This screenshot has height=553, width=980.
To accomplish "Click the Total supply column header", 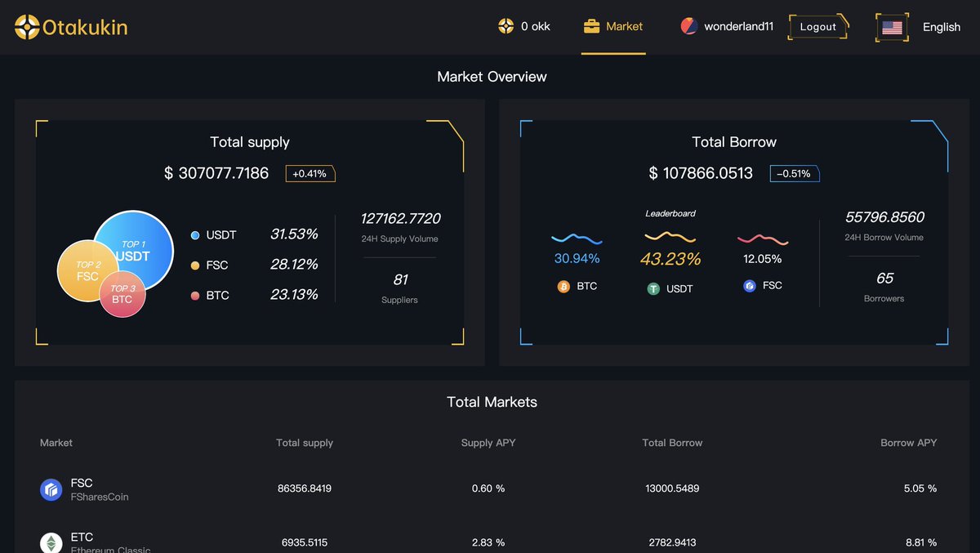I will 305,443.
